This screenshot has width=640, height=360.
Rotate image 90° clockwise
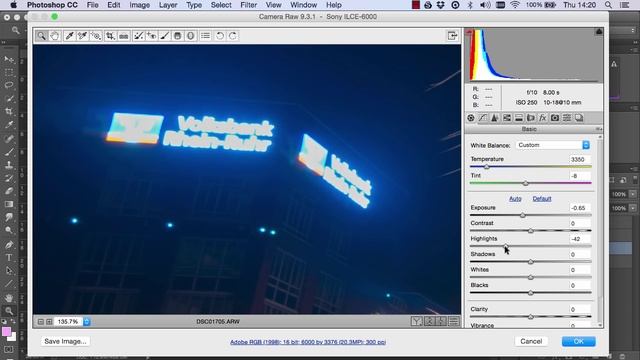tap(233, 36)
